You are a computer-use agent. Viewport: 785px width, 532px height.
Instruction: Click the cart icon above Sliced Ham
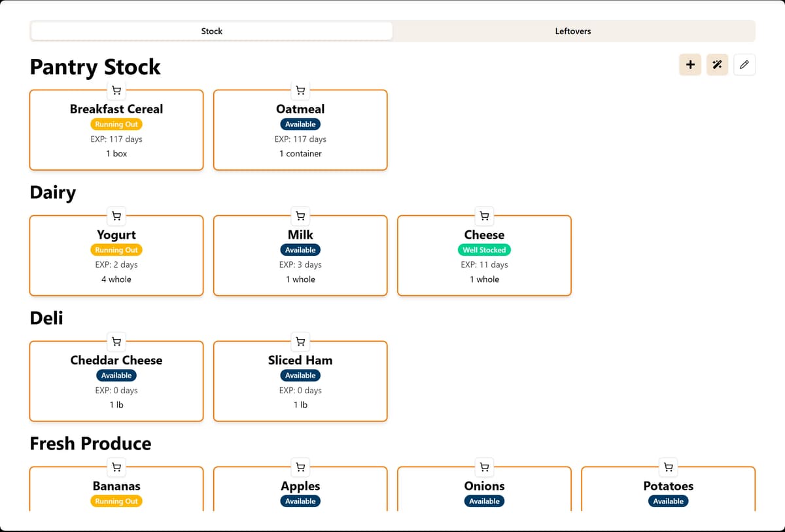300,342
